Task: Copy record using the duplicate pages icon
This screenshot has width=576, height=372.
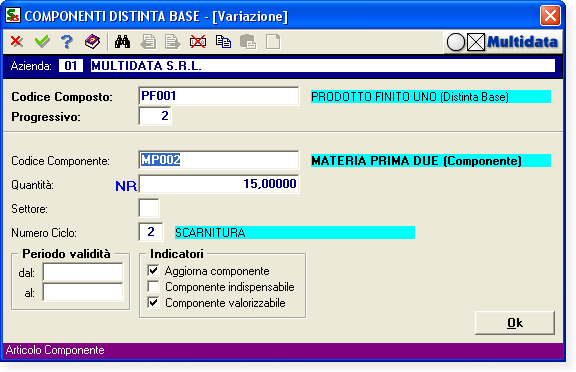Action: coord(223,41)
